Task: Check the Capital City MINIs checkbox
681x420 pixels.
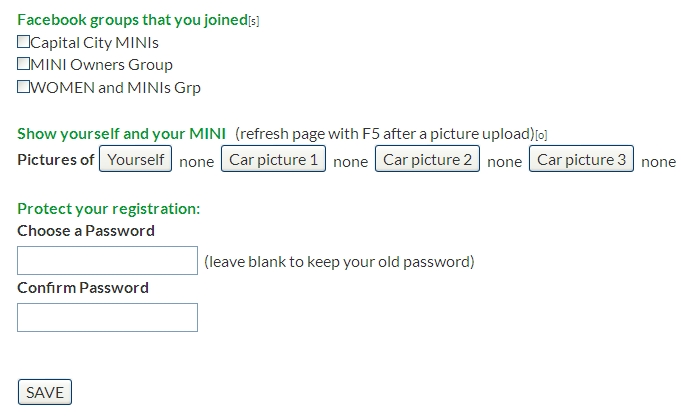Action: (24, 42)
